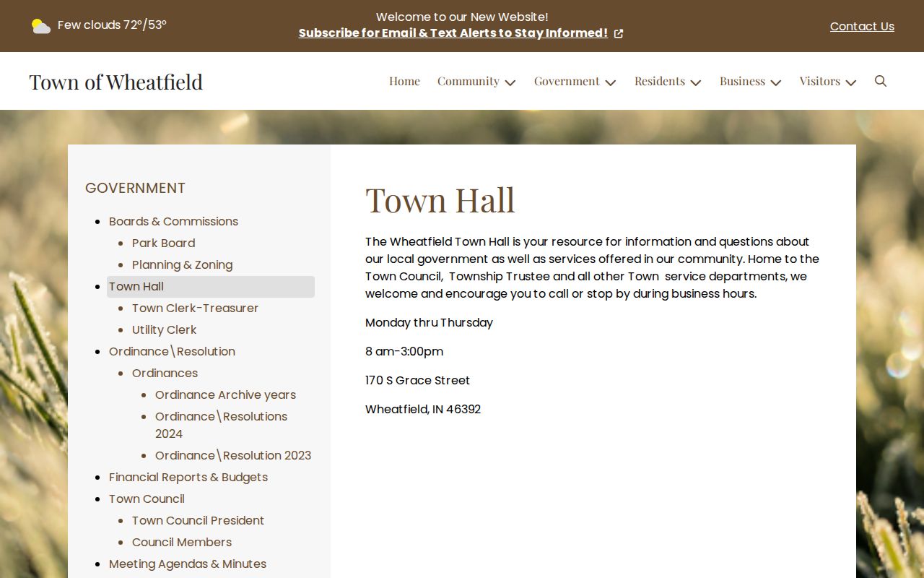Open Financial Reports & Budgets link
This screenshot has height=578, width=924.
(188, 477)
